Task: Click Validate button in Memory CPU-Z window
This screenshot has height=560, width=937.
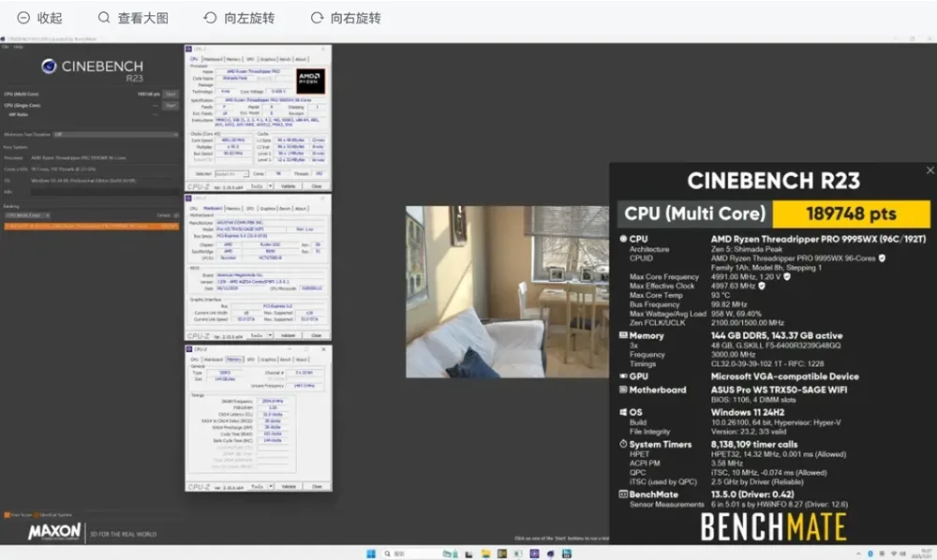Action: pos(288,486)
